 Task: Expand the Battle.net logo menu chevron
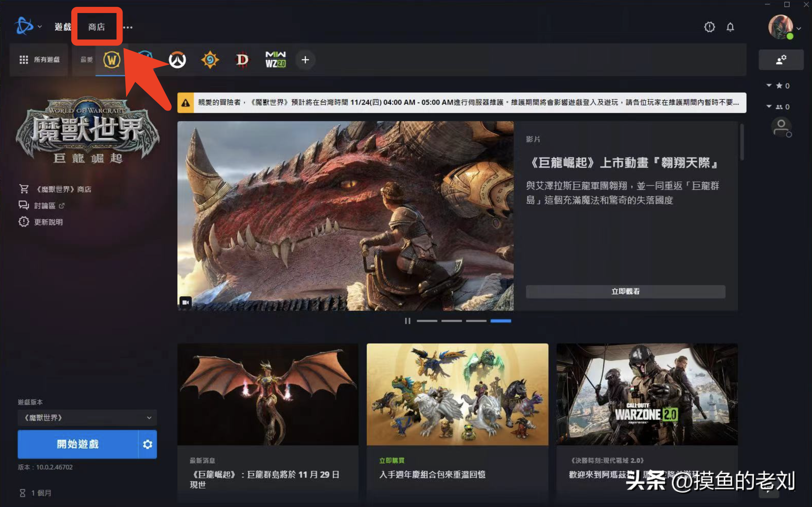(x=40, y=26)
